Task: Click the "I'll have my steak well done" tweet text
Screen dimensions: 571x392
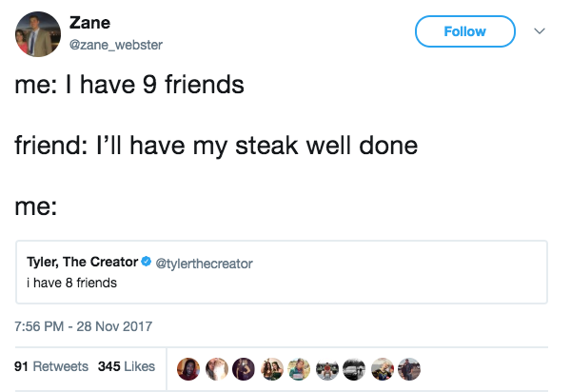Action: coord(216,146)
